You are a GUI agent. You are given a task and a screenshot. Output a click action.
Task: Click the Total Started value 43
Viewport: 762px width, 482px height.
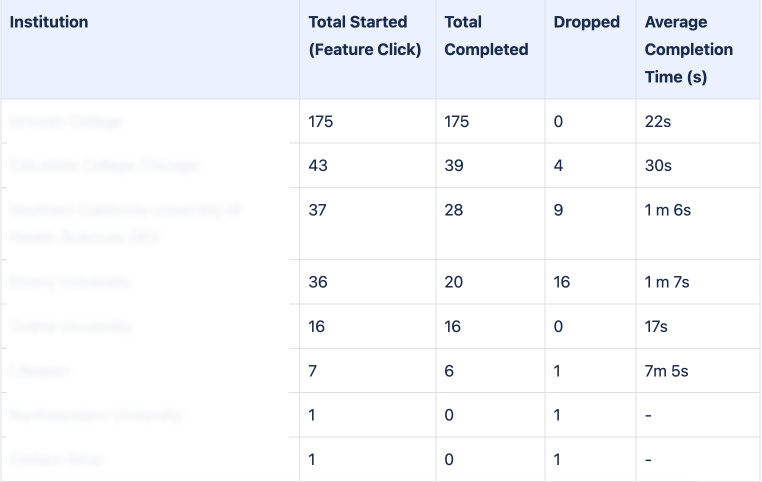(x=317, y=166)
